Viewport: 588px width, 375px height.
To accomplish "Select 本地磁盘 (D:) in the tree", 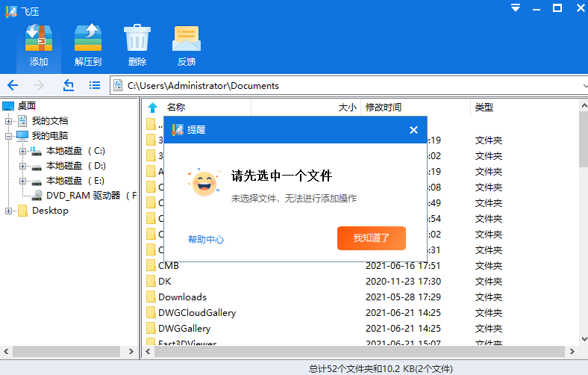I will pyautogui.click(x=76, y=166).
